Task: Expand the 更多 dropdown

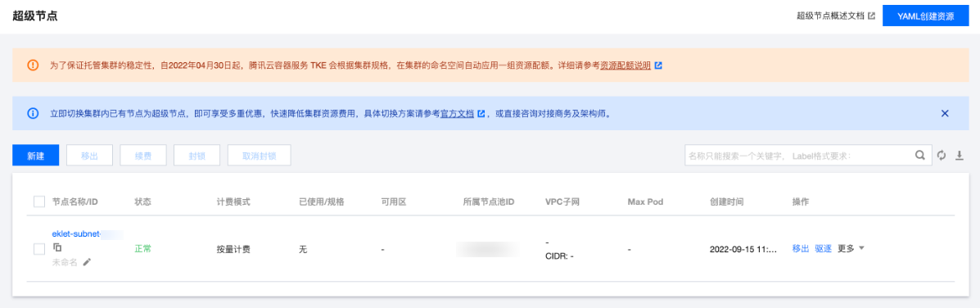Action: click(851, 249)
